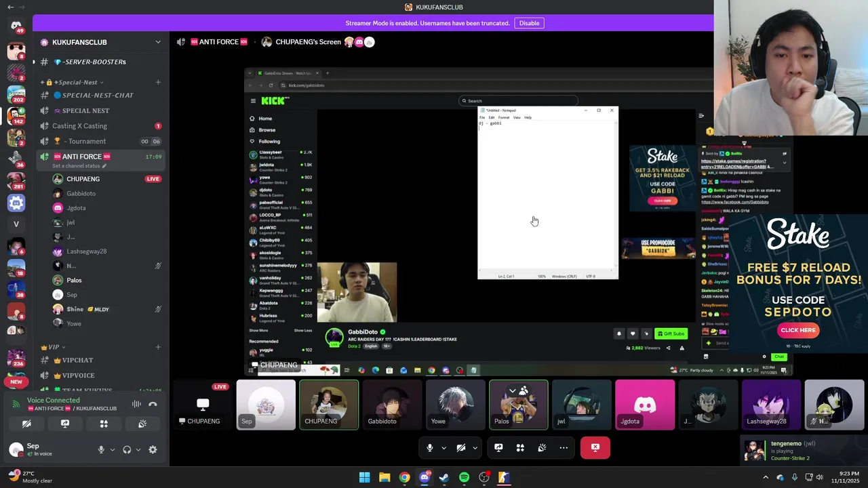This screenshot has width=868, height=488.
Task: Open Steam from the taskbar
Action: coord(444,477)
